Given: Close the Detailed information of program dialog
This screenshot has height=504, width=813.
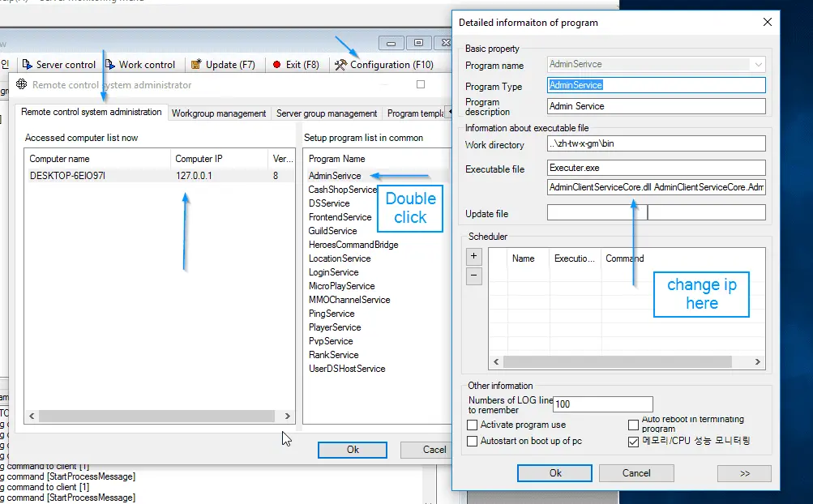Looking at the screenshot, I should click(768, 22).
